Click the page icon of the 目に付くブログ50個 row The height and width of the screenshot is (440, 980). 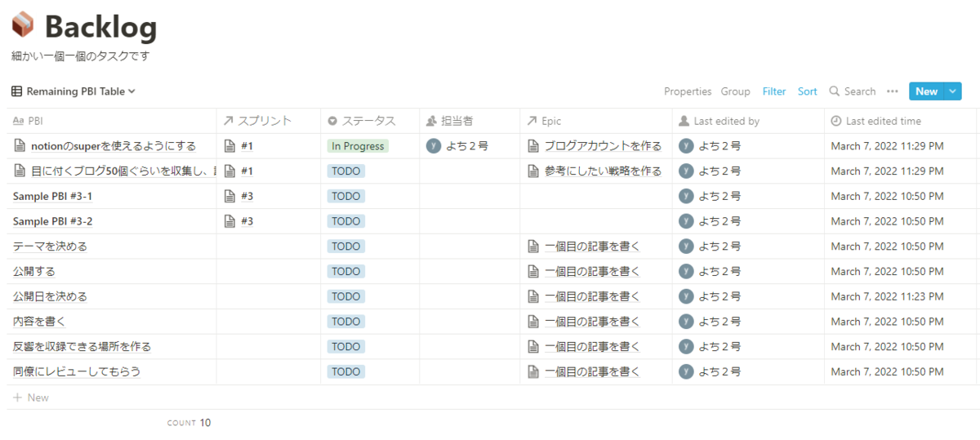(x=20, y=171)
